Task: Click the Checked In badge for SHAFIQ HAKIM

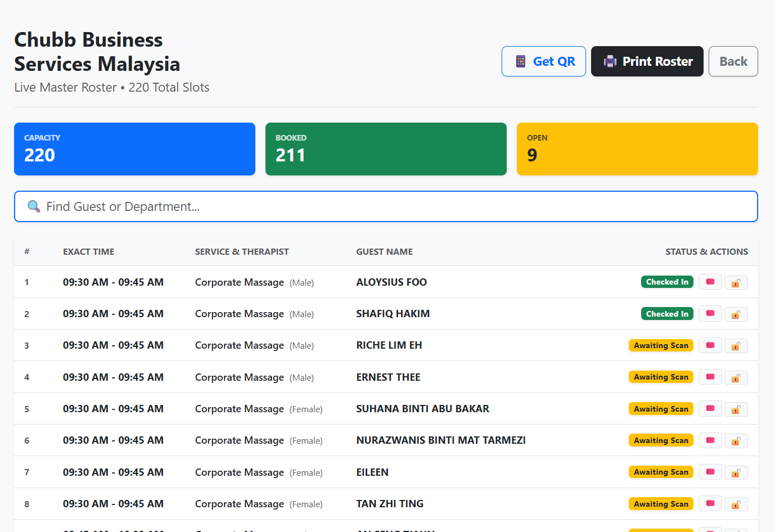Action: coord(667,314)
